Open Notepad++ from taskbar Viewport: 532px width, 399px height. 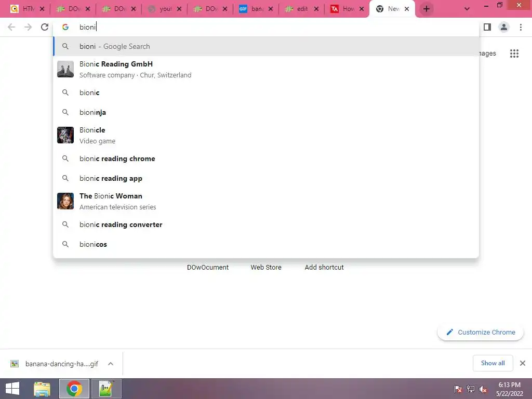click(106, 389)
